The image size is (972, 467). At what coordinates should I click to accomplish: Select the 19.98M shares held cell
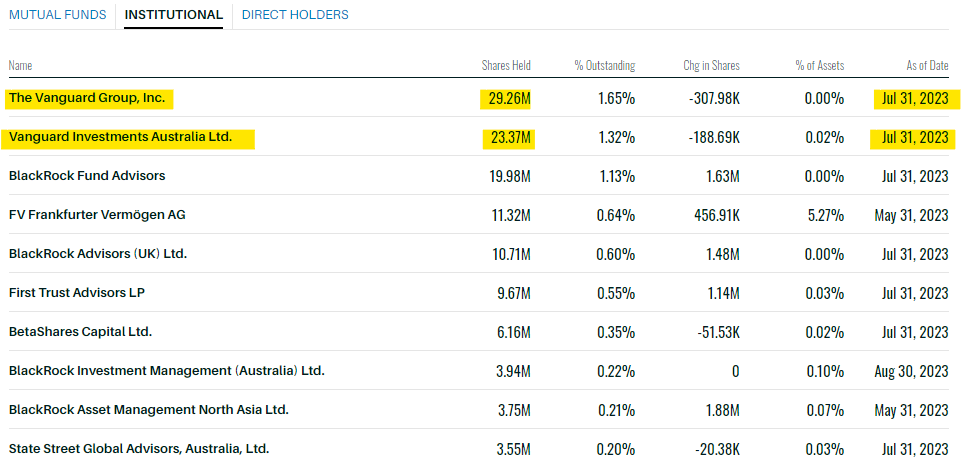(510, 176)
